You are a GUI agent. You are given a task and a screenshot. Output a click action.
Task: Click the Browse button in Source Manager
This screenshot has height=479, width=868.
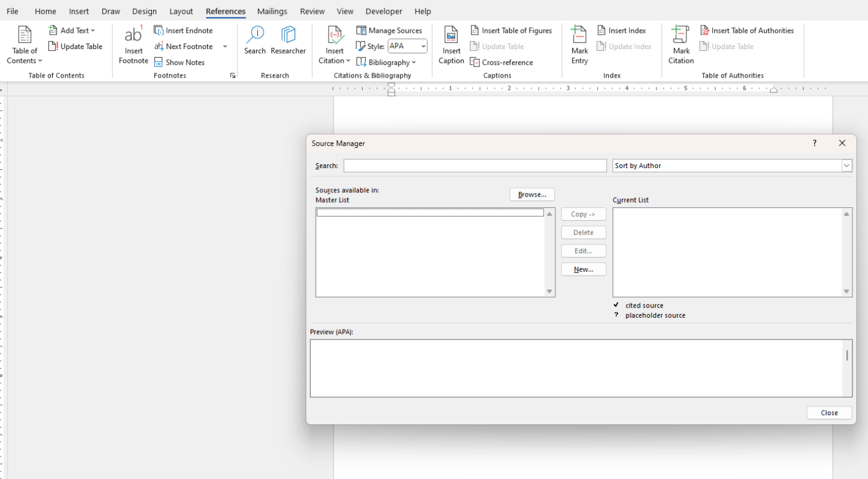(x=532, y=194)
